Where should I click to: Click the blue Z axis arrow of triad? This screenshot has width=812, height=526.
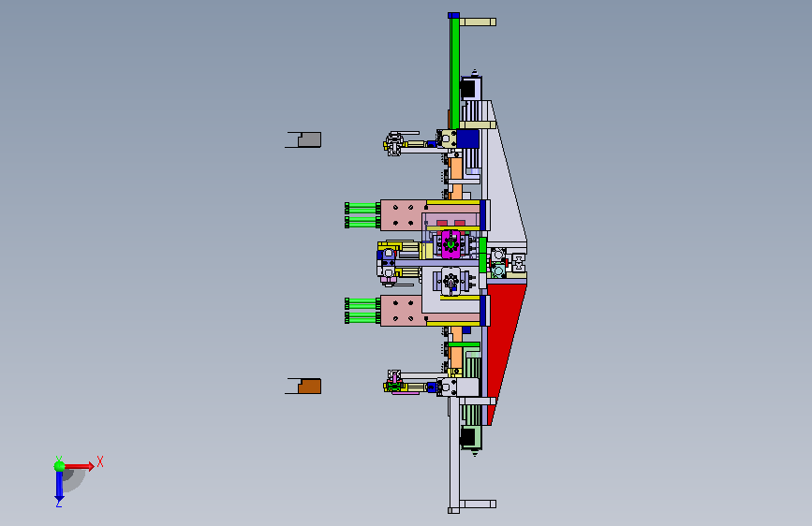click(x=59, y=486)
